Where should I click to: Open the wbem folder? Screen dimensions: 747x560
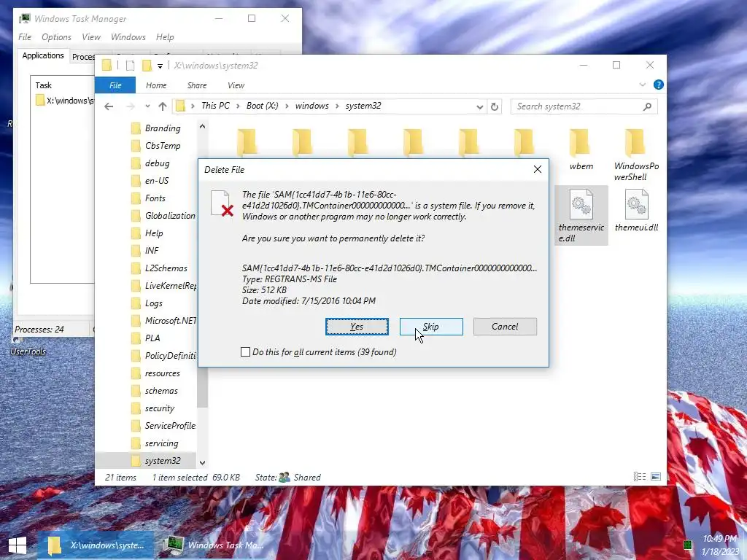581,149
